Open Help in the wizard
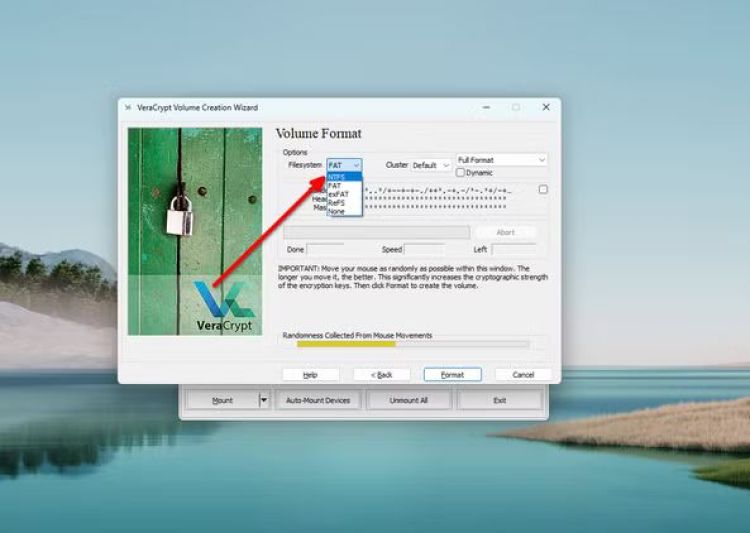 pos(310,374)
